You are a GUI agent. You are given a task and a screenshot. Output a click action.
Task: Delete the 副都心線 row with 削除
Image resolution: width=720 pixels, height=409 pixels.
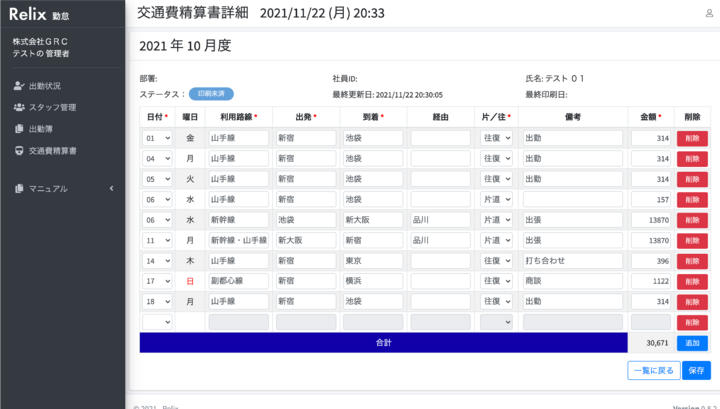692,281
